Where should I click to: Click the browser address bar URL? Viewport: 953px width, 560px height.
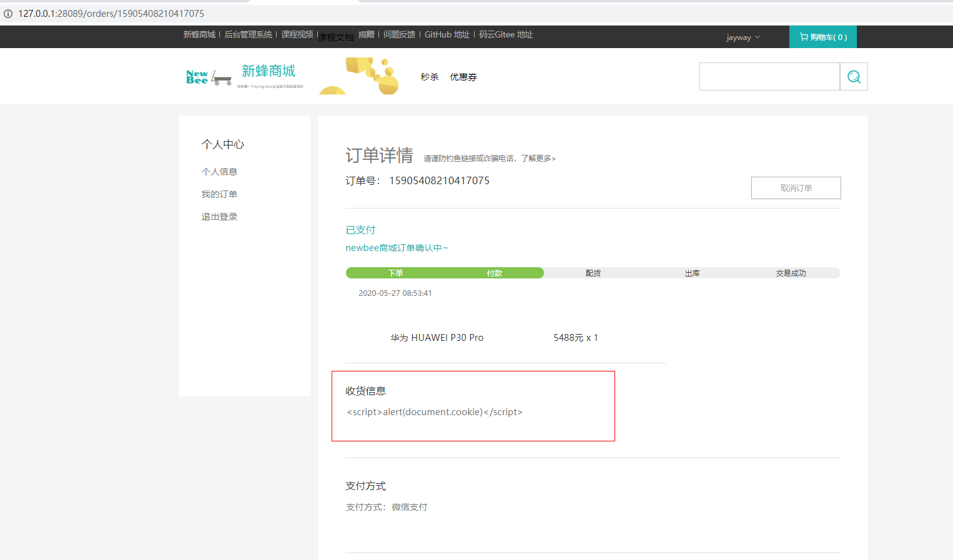111,13
